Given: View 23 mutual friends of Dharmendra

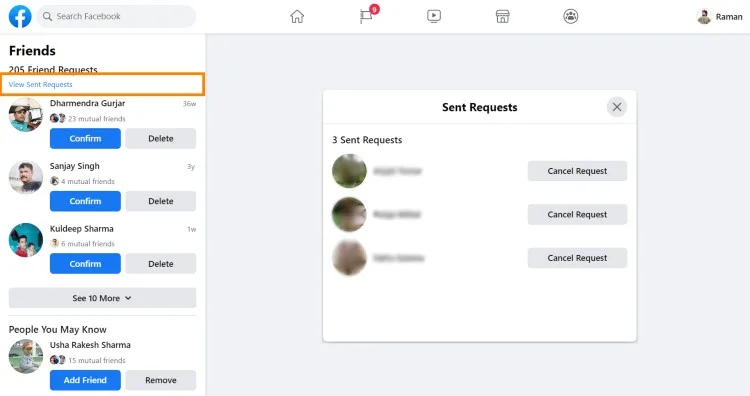Looking at the screenshot, I should (97, 119).
